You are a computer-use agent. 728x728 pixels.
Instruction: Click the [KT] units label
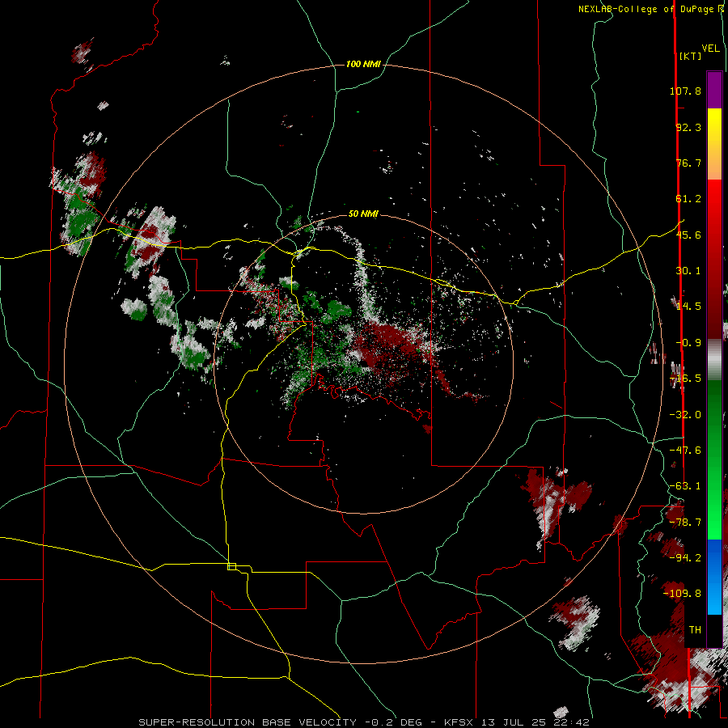[x=691, y=56]
